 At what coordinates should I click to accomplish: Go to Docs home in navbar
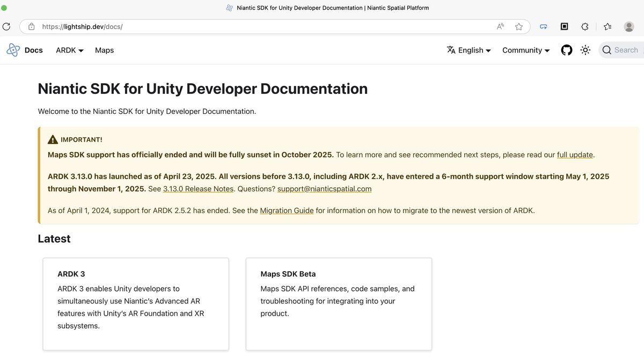click(34, 50)
